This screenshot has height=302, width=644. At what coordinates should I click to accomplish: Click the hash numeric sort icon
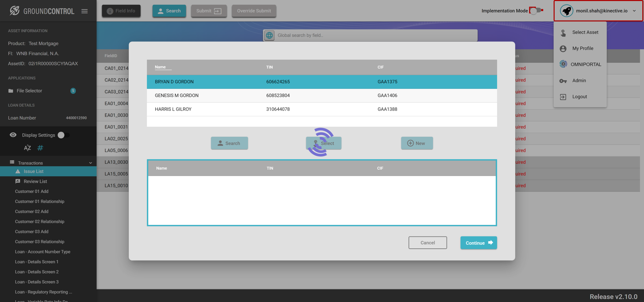(x=40, y=148)
